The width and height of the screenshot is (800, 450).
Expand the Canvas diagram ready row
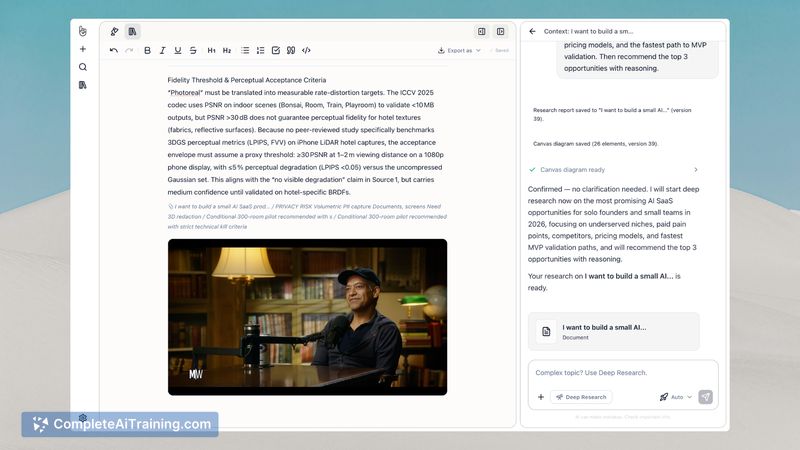click(x=614, y=169)
